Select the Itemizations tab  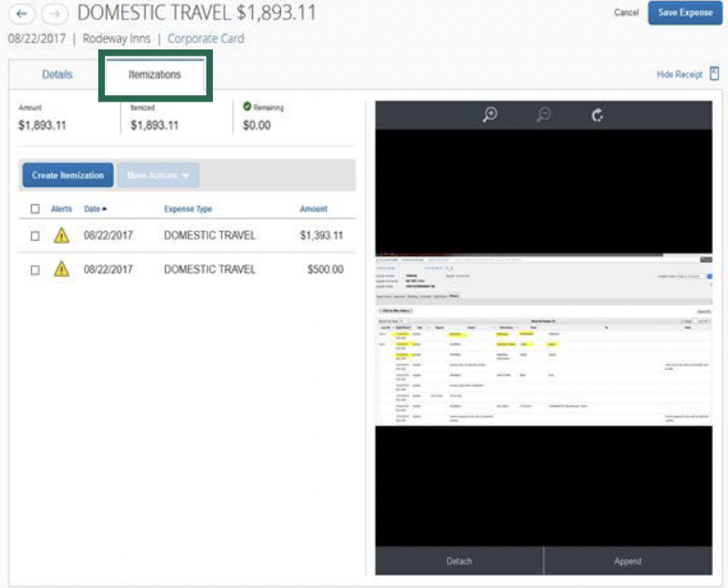tap(155, 75)
